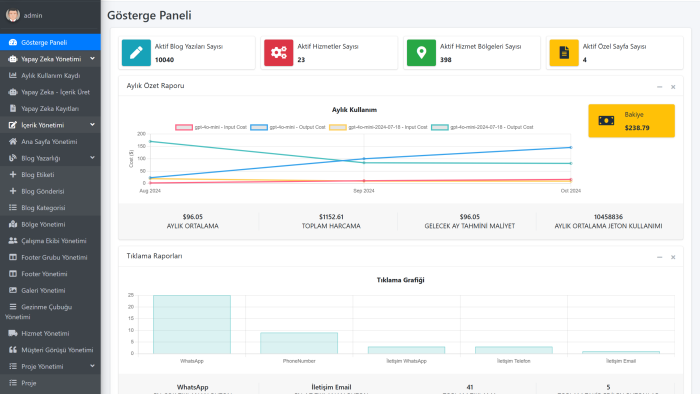Click the Footer Yönetimi columns icon
This screenshot has height=394, width=700.
pyautogui.click(x=12, y=274)
